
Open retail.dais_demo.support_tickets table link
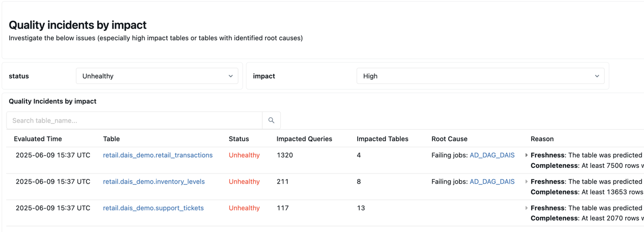153,208
